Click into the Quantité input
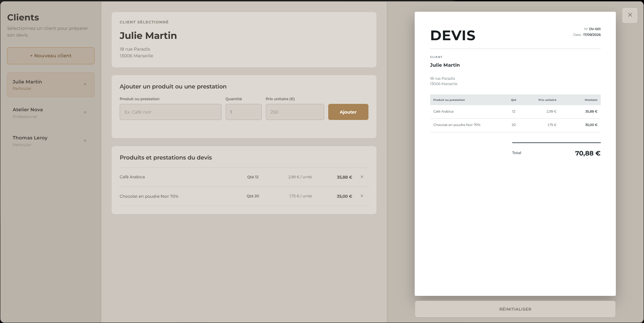This screenshot has height=323, width=644. point(243,112)
